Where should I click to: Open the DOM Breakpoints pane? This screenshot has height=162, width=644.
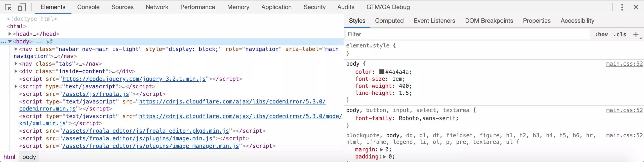(x=489, y=21)
